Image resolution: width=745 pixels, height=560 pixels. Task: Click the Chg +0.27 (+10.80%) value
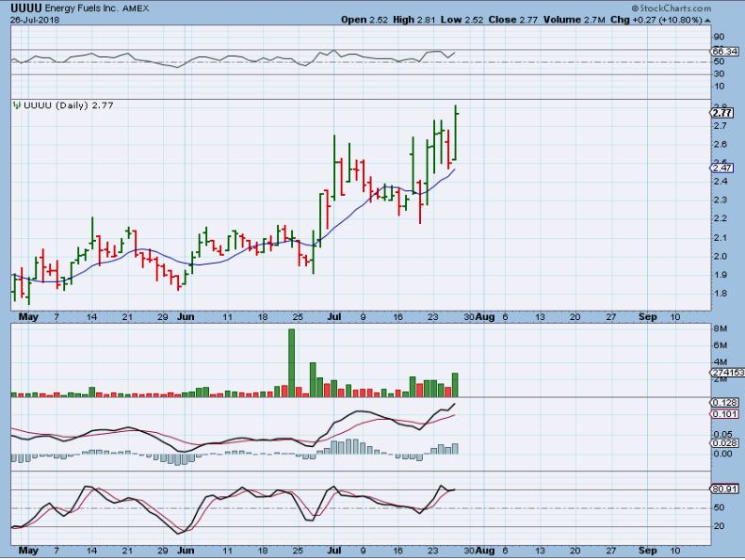click(x=695, y=20)
